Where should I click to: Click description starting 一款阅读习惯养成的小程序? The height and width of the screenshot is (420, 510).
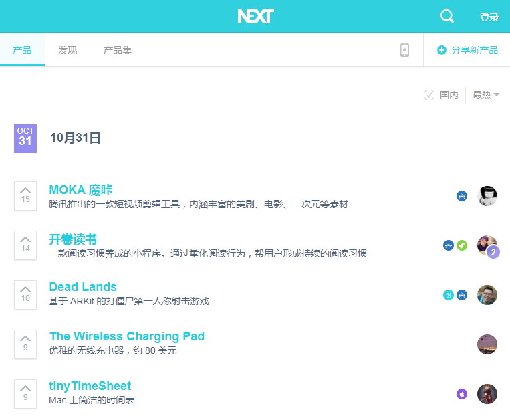pos(208,253)
